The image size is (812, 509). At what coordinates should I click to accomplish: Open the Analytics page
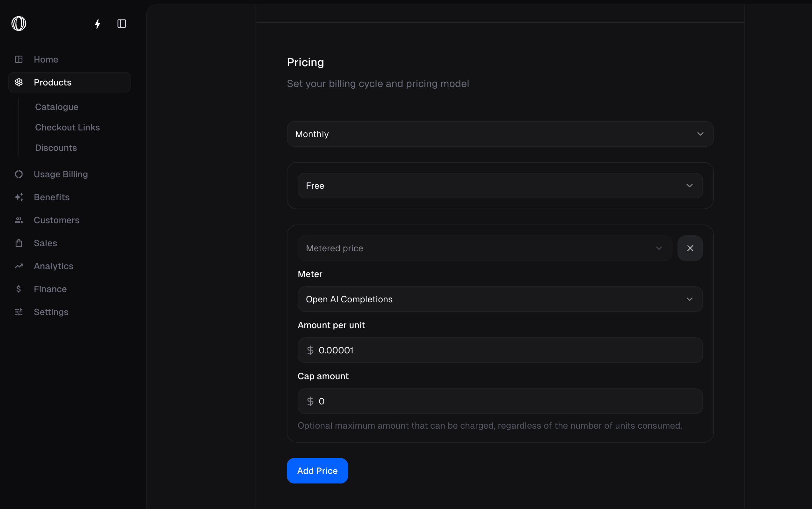[54, 266]
